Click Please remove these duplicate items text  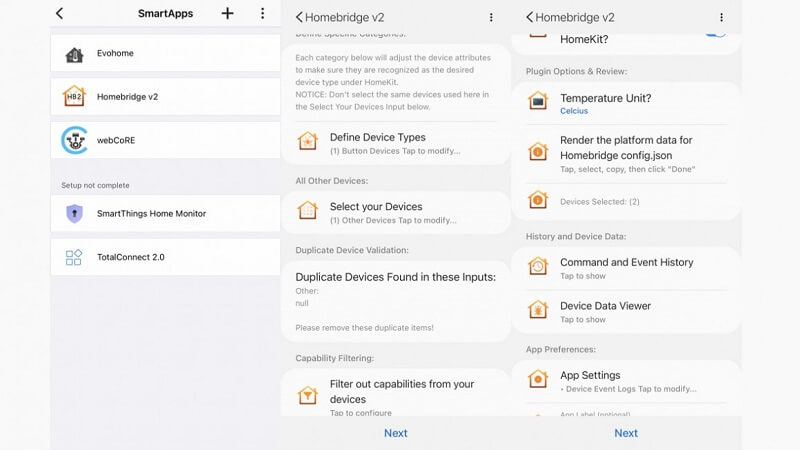coord(364,328)
